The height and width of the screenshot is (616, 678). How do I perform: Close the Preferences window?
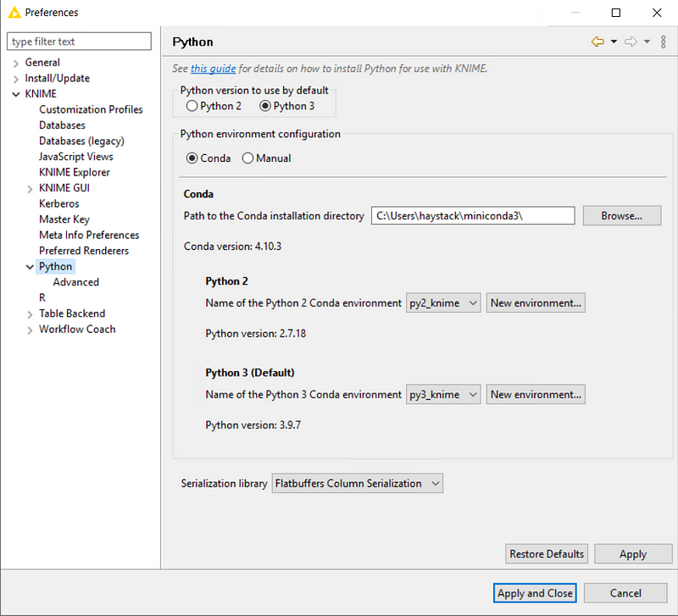657,13
